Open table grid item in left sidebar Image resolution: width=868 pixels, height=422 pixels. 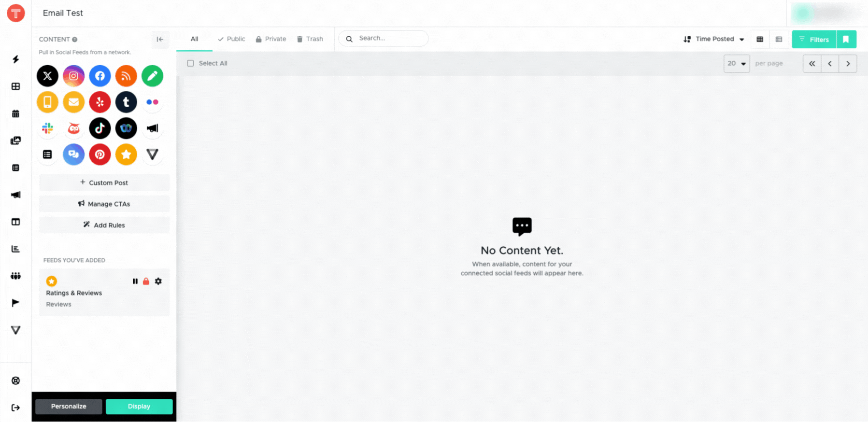click(15, 86)
